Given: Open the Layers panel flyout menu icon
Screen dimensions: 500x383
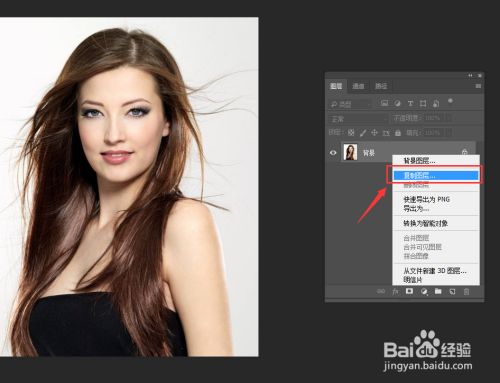Looking at the screenshot, I should pos(478,86).
